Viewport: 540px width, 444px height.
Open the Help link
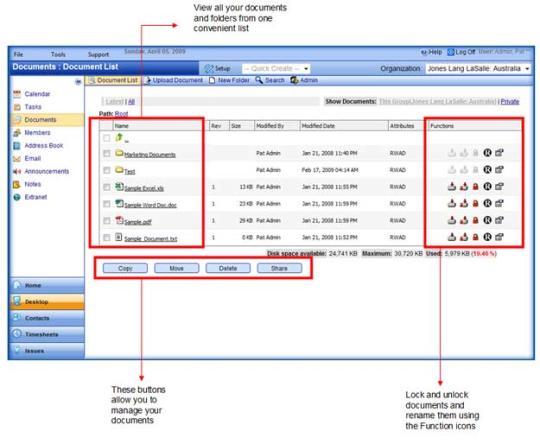[x=432, y=52]
